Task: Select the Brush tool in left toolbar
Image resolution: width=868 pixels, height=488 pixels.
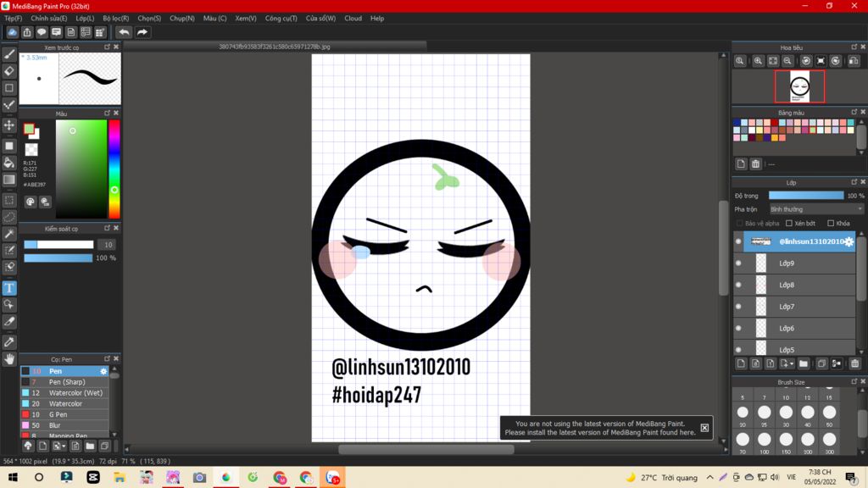Action: coord(9,54)
